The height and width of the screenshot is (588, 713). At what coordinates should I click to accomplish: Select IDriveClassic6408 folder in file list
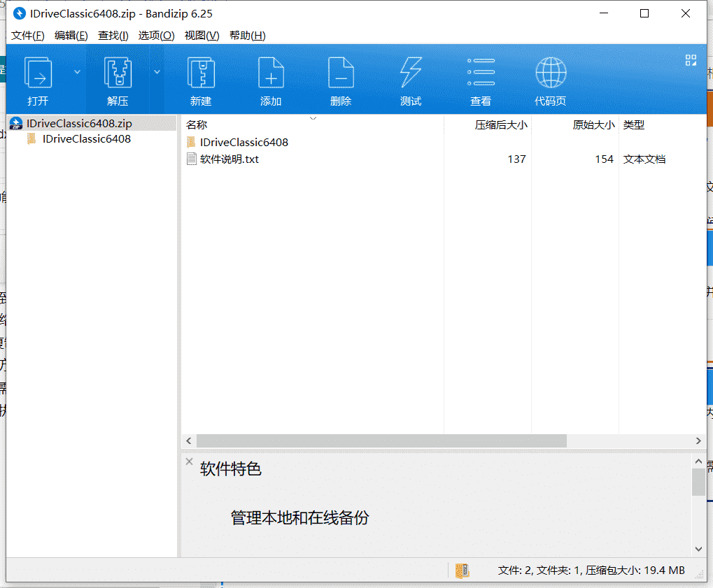tap(244, 142)
